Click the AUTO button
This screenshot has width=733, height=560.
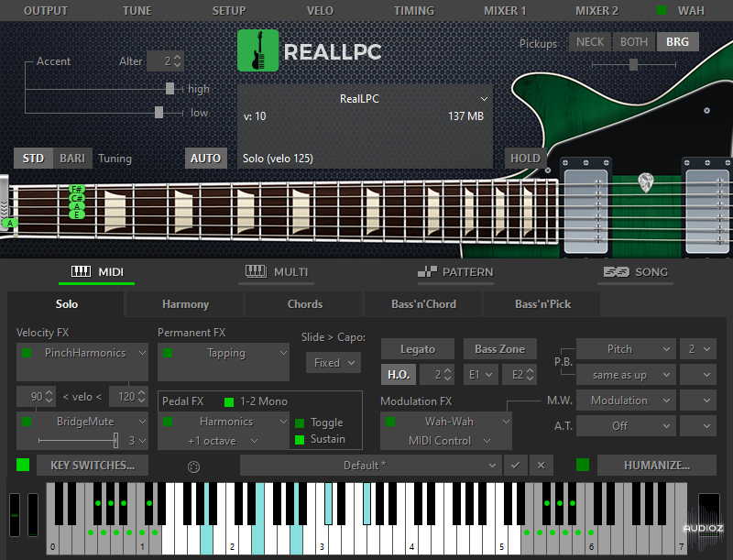(205, 158)
